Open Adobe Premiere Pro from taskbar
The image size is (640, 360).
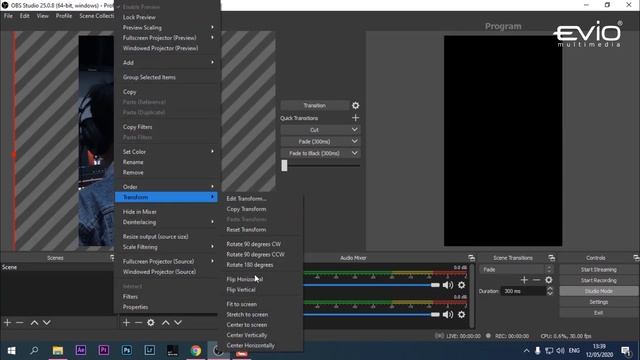pyautogui.click(x=104, y=351)
